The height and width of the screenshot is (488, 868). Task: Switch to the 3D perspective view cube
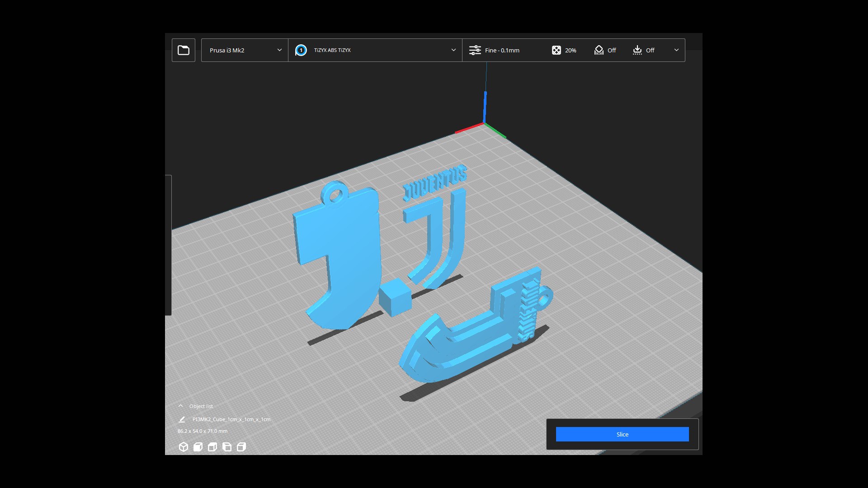click(x=183, y=447)
